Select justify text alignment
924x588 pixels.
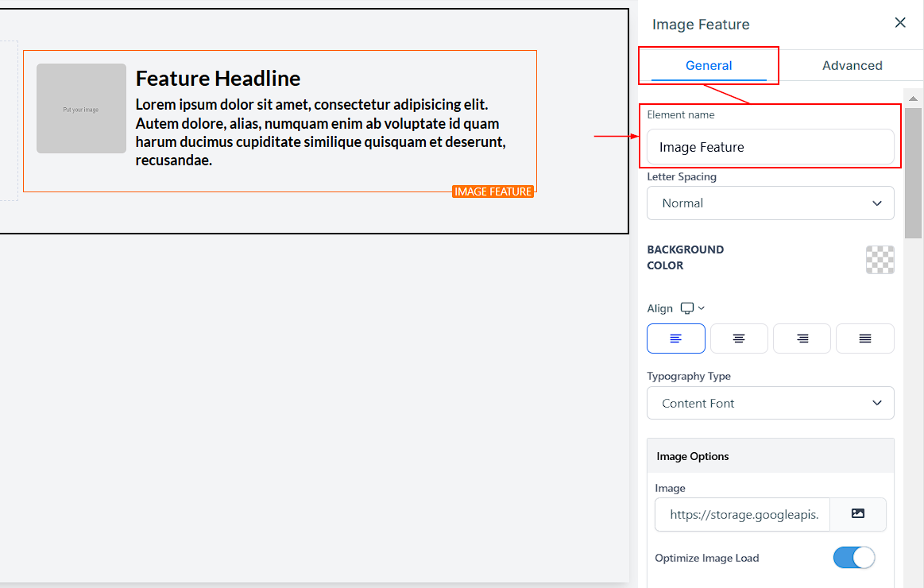pos(864,338)
